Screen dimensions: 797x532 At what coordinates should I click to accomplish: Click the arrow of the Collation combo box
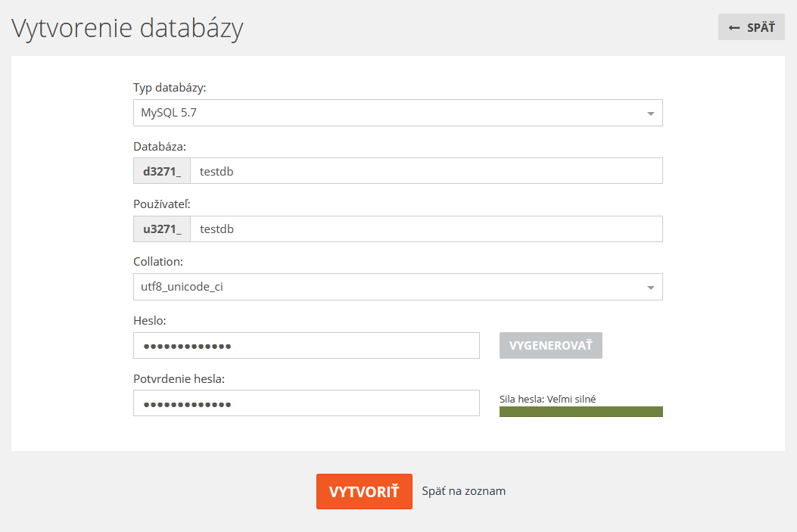click(x=651, y=288)
